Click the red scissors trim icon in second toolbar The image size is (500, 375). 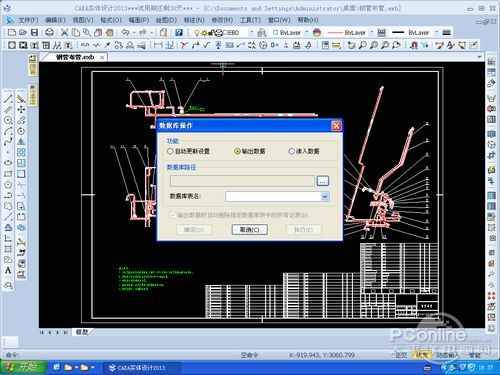pyautogui.click(x=184, y=45)
